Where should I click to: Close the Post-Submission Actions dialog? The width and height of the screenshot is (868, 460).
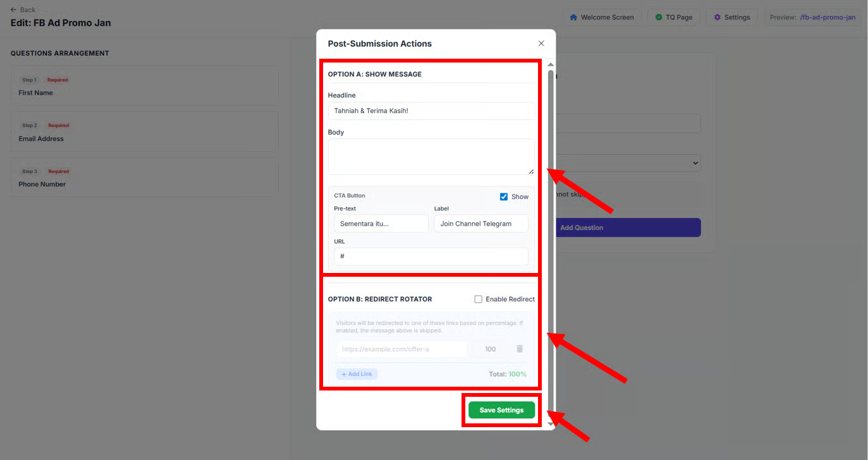(x=541, y=44)
